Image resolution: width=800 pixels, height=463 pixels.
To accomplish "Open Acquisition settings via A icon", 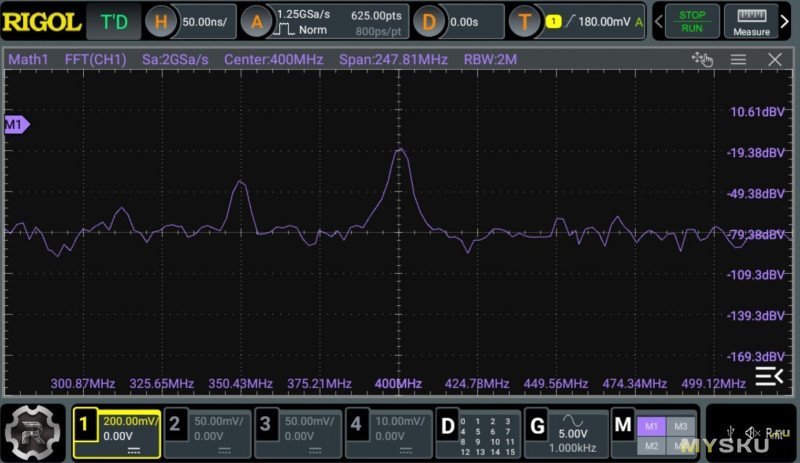I will pyautogui.click(x=257, y=20).
